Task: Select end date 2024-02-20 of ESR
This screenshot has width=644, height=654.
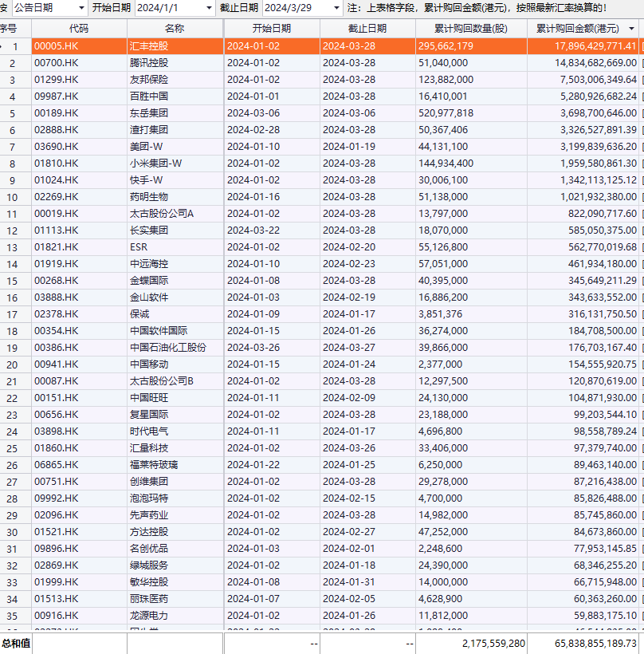Action: point(367,247)
